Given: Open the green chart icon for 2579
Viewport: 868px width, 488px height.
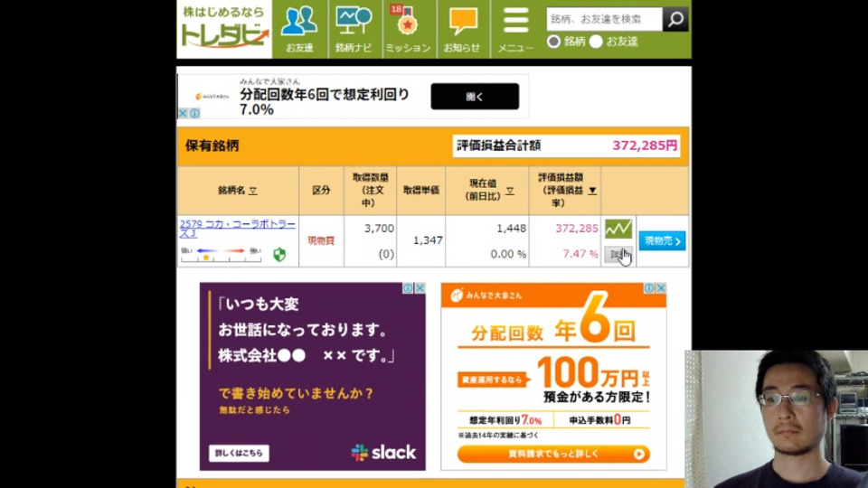Looking at the screenshot, I should [618, 229].
